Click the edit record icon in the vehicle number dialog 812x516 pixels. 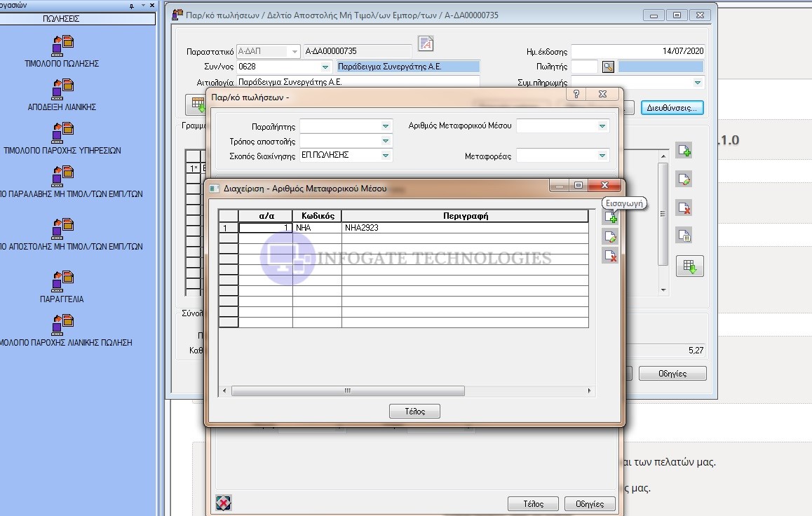(x=610, y=238)
